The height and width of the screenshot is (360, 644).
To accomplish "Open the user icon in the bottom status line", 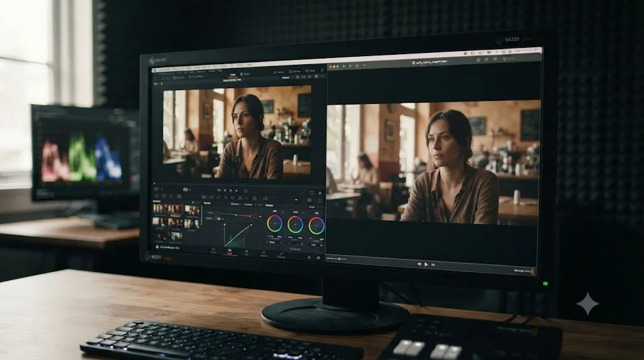I will 157,247.
